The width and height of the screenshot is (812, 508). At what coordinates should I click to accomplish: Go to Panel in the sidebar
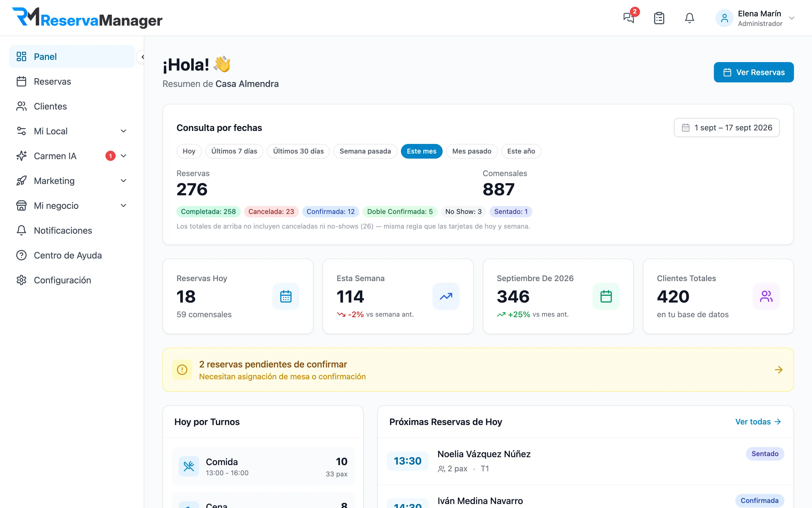click(72, 56)
